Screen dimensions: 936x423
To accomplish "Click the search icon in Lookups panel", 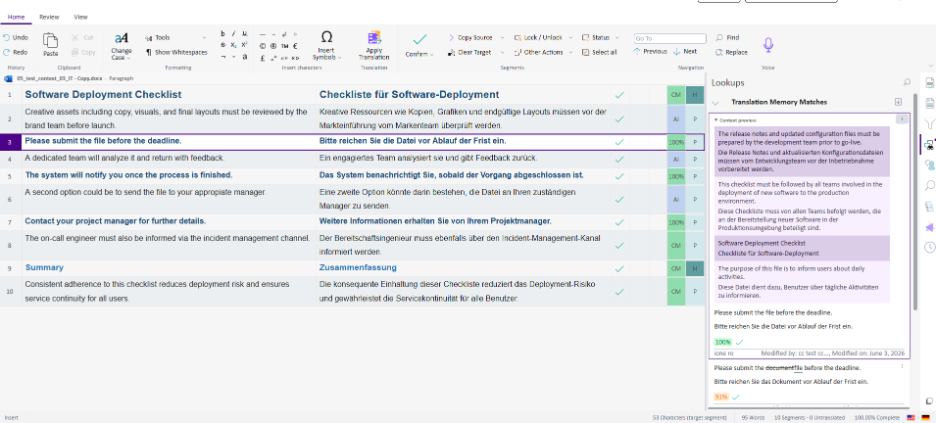I will click(x=907, y=82).
